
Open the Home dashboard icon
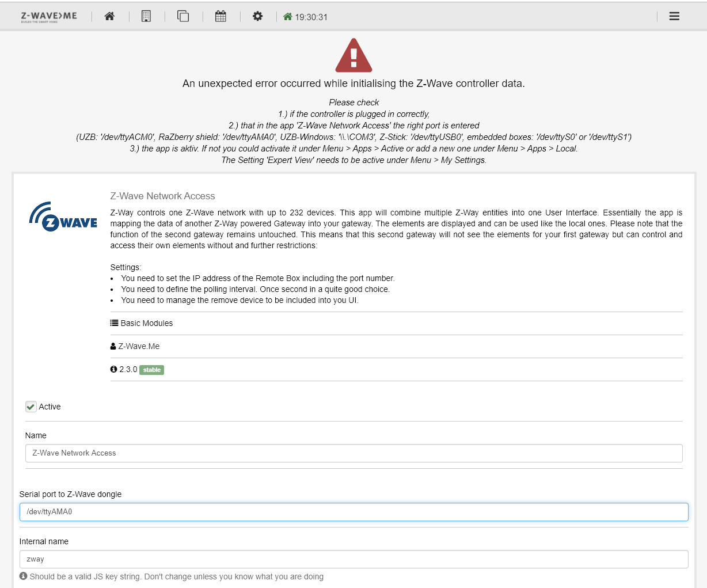pyautogui.click(x=109, y=16)
